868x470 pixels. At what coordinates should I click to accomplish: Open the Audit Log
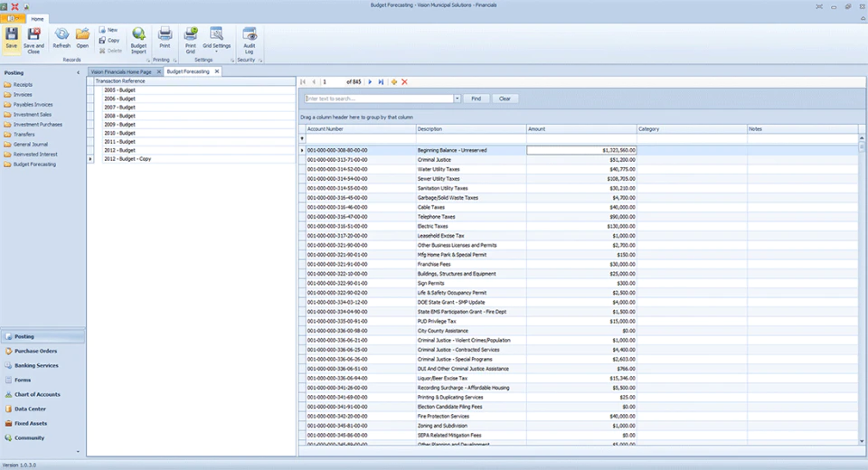[250, 34]
